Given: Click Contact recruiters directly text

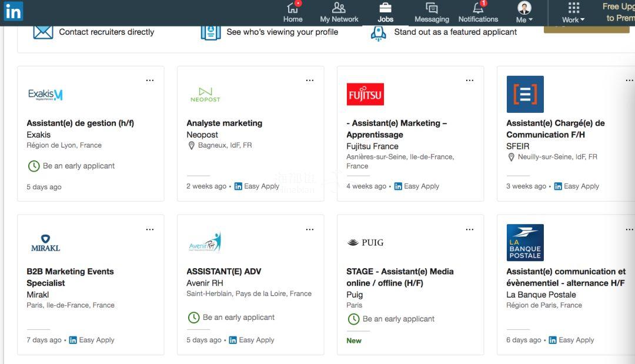Looking at the screenshot, I should tap(106, 32).
